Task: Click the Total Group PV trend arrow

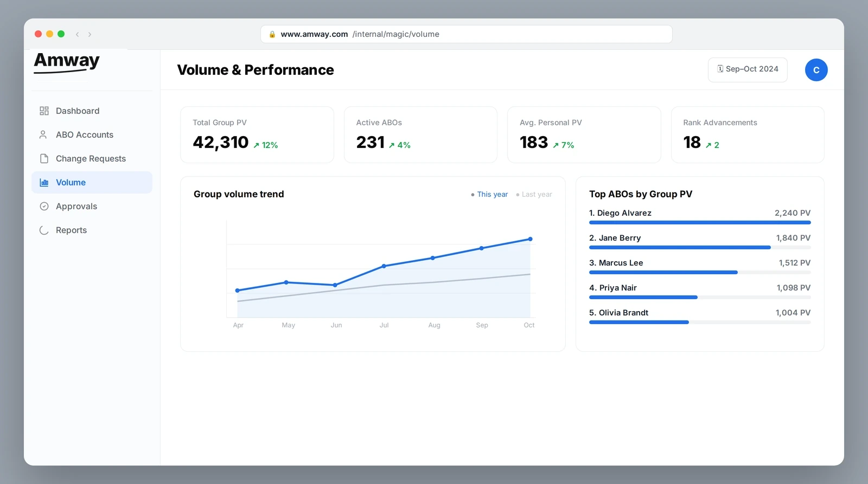Action: click(256, 145)
